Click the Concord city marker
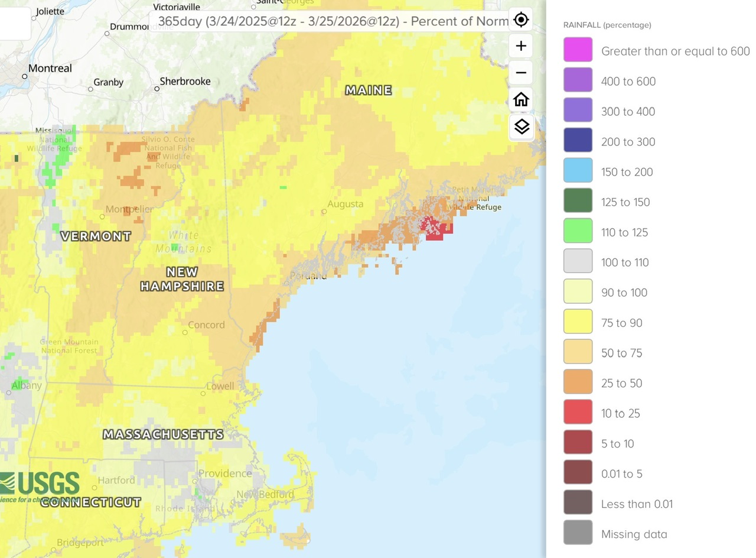The width and height of the screenshot is (756, 558). click(185, 332)
